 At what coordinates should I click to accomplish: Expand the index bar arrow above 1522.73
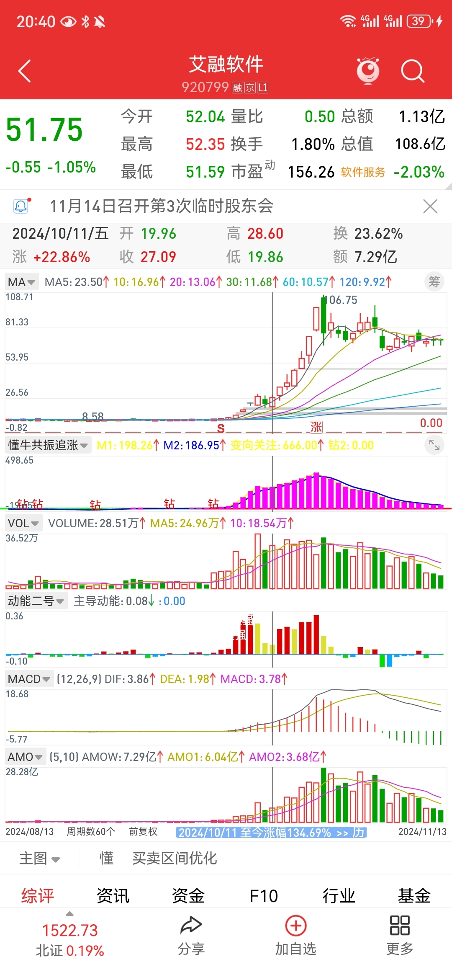[70, 913]
